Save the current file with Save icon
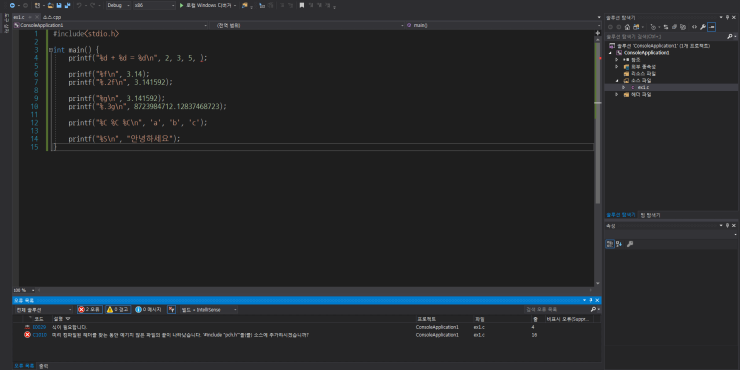This screenshot has width=740, height=370. [x=59, y=5]
